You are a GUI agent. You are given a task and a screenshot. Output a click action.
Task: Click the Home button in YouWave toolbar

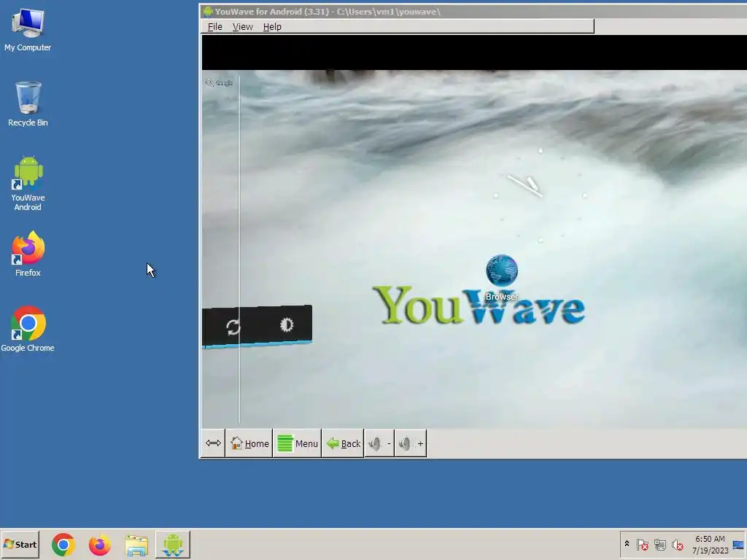[x=249, y=443]
